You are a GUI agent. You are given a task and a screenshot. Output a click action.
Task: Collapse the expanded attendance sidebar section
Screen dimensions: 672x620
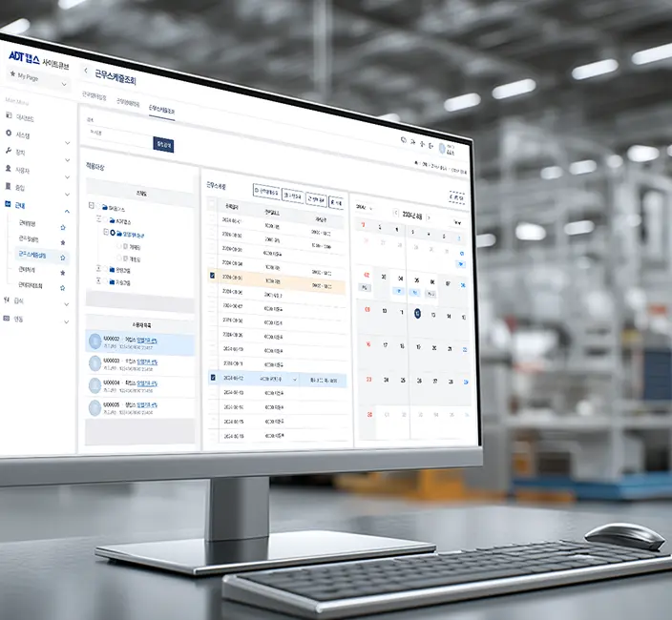coord(67,211)
